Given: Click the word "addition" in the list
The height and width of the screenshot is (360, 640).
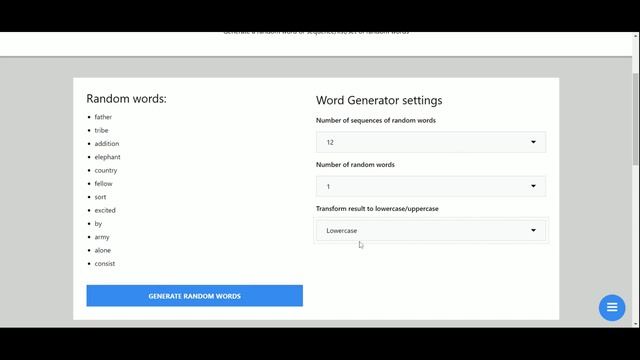Looking at the screenshot, I should pyautogui.click(x=107, y=144).
